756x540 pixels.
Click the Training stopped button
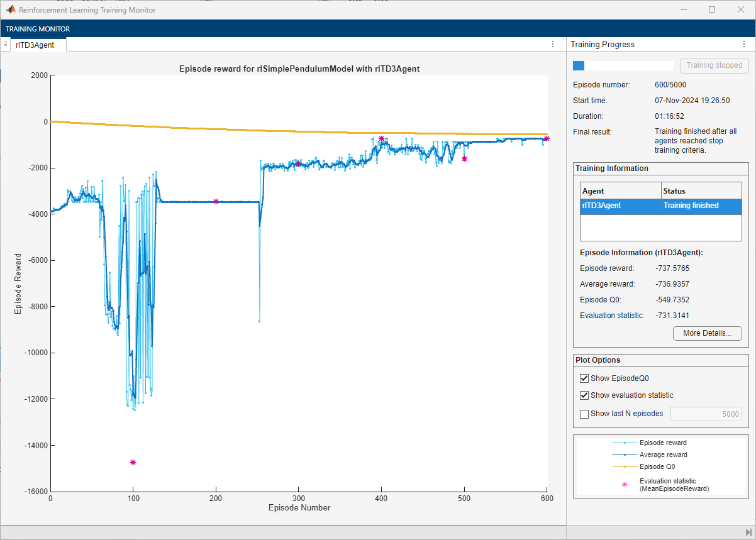[714, 65]
